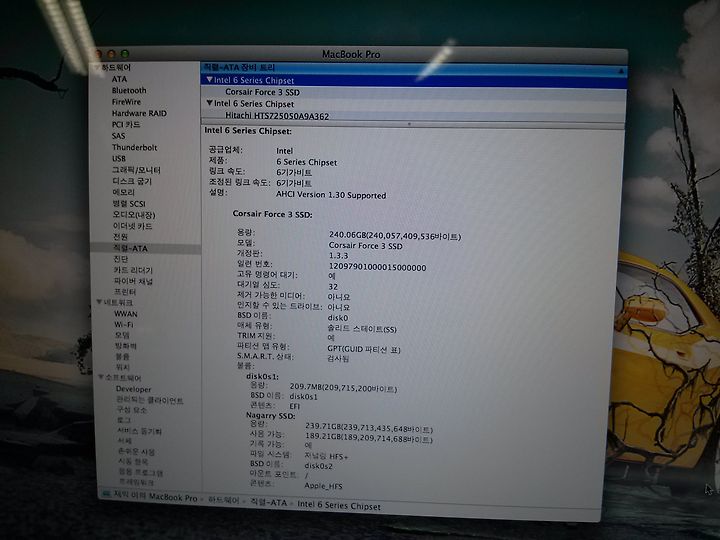Select 병렬 SCSI entry
Viewport: 720px width, 540px height.
[x=129, y=203]
